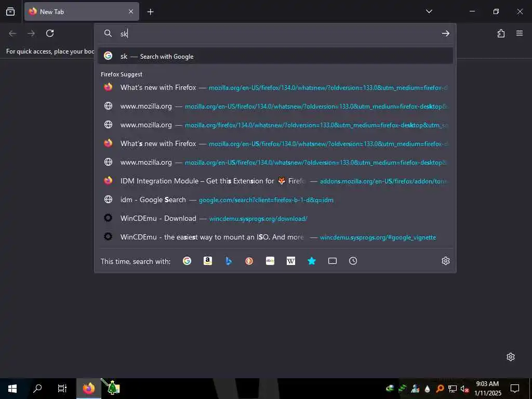Restore down the Firefox window
Screen dimensions: 532x399
pyautogui.click(x=496, y=11)
